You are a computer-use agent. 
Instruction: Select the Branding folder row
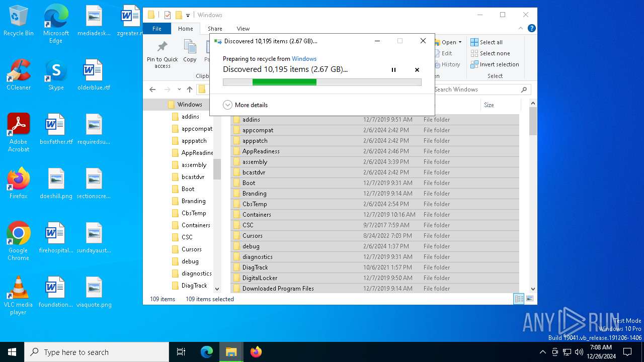tap(375, 194)
